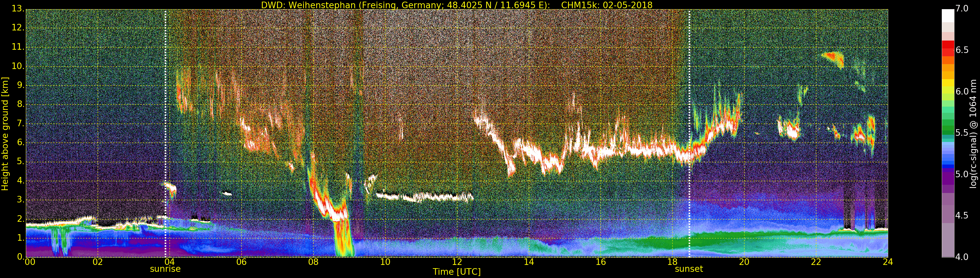Click the sunrise label below the time axis
980x278 pixels.
click(165, 269)
